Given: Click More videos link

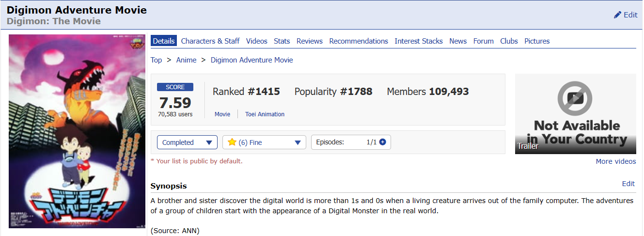Looking at the screenshot, I should pyautogui.click(x=616, y=161).
